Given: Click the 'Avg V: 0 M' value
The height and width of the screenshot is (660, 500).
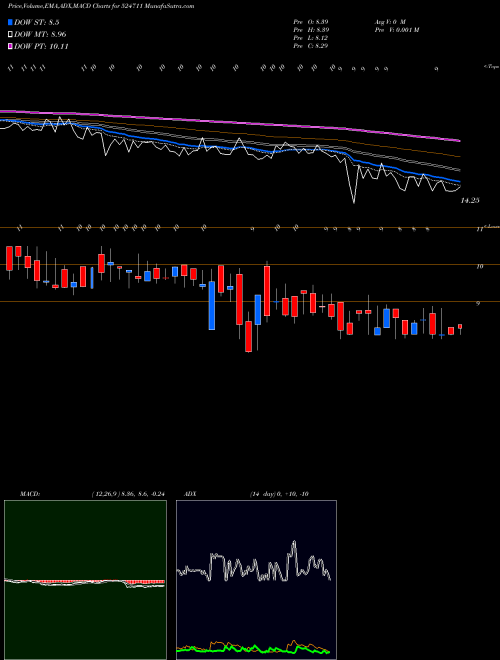Looking at the screenshot, I should (389, 21).
